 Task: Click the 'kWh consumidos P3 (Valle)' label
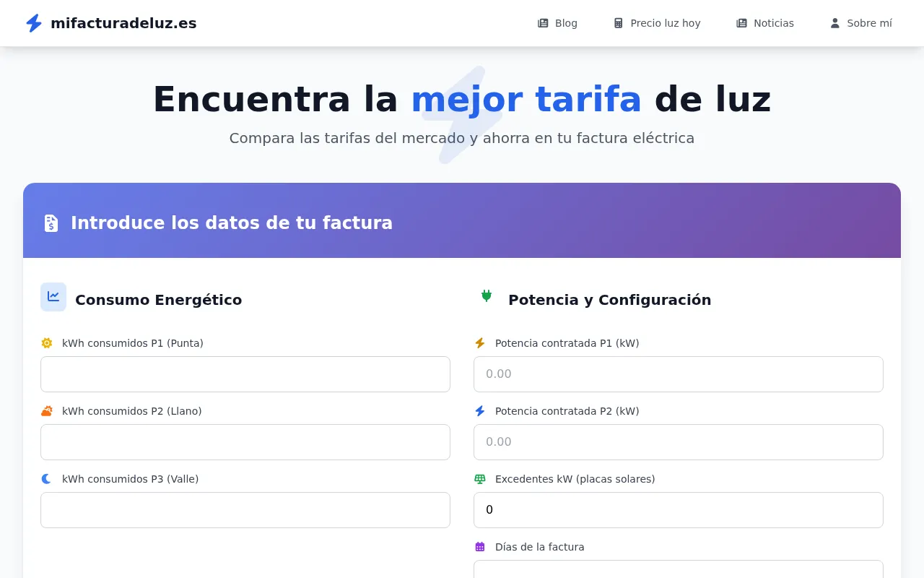(x=131, y=479)
